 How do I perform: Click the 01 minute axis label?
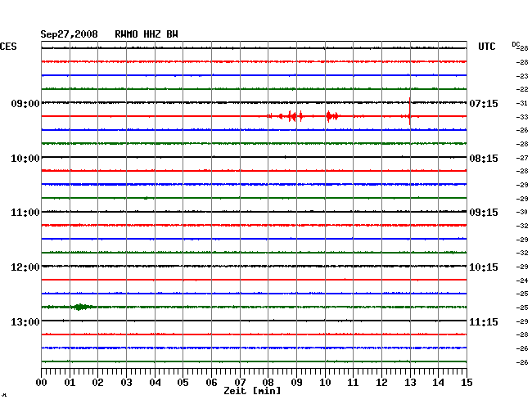(70, 383)
